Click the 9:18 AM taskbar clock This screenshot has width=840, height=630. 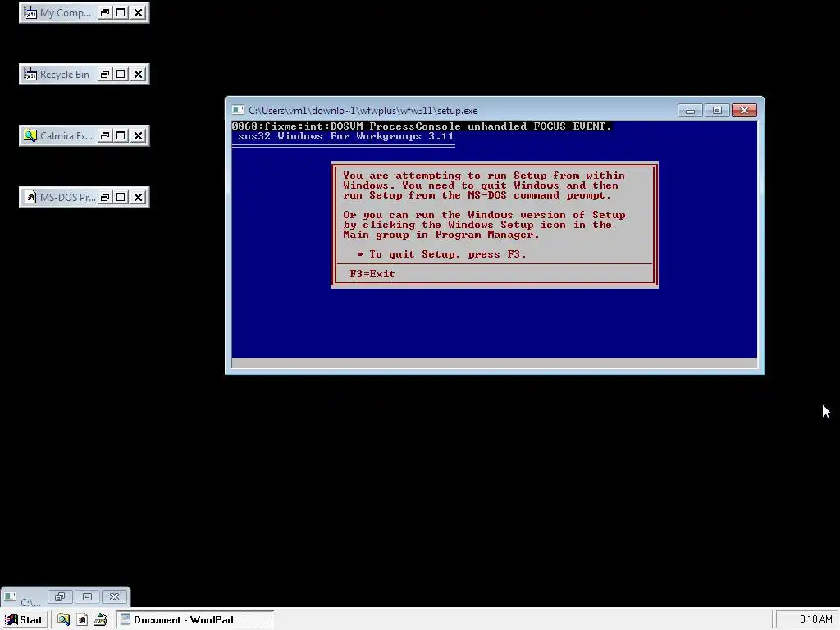(815, 619)
